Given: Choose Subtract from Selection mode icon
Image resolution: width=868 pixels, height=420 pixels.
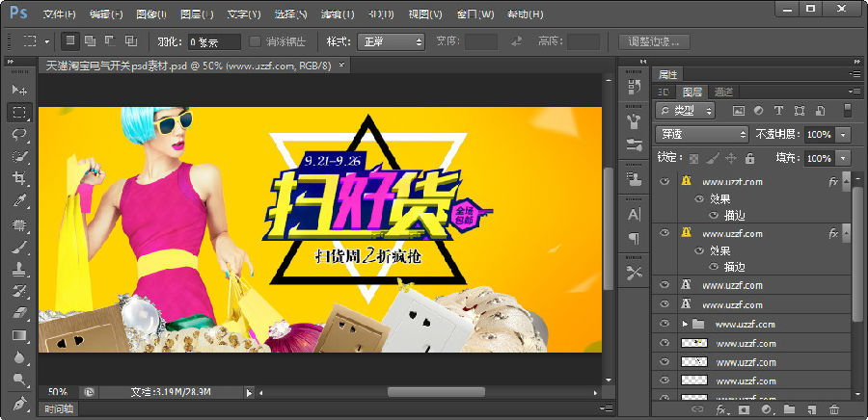Looking at the screenshot, I should pyautogui.click(x=110, y=40).
